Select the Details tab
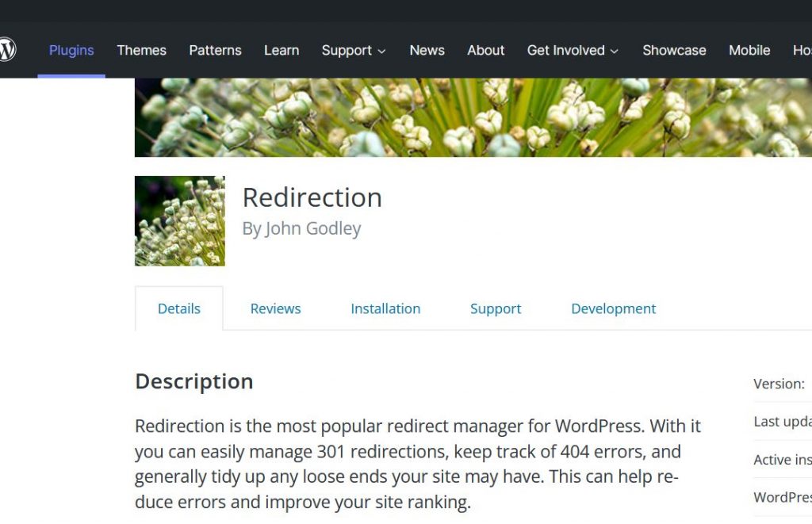 [x=178, y=308]
